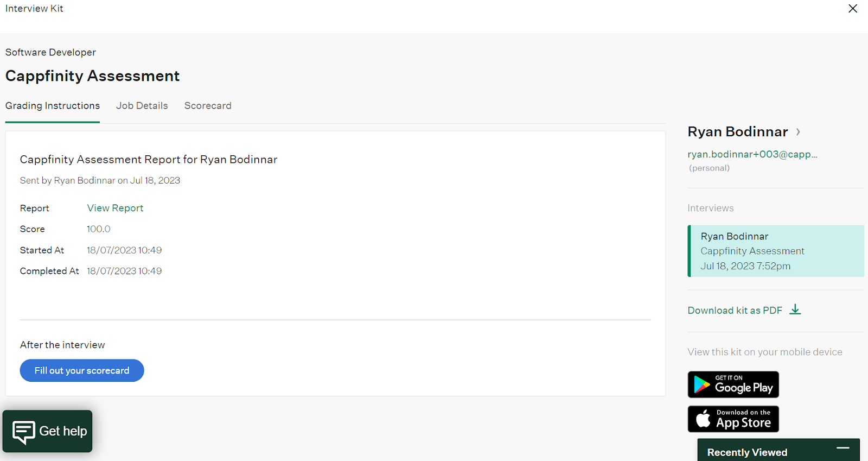
Task: Select the Cappfinity Assessment interview card
Action: tap(776, 251)
